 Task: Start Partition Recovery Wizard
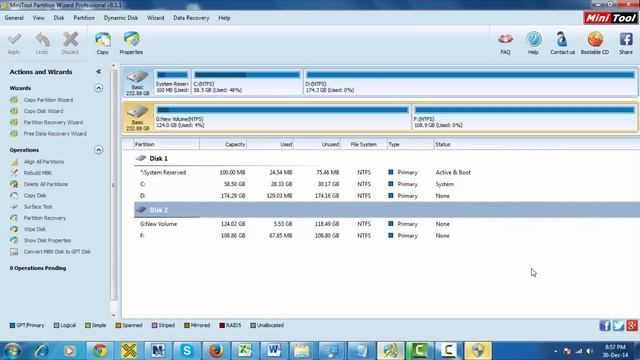point(53,122)
